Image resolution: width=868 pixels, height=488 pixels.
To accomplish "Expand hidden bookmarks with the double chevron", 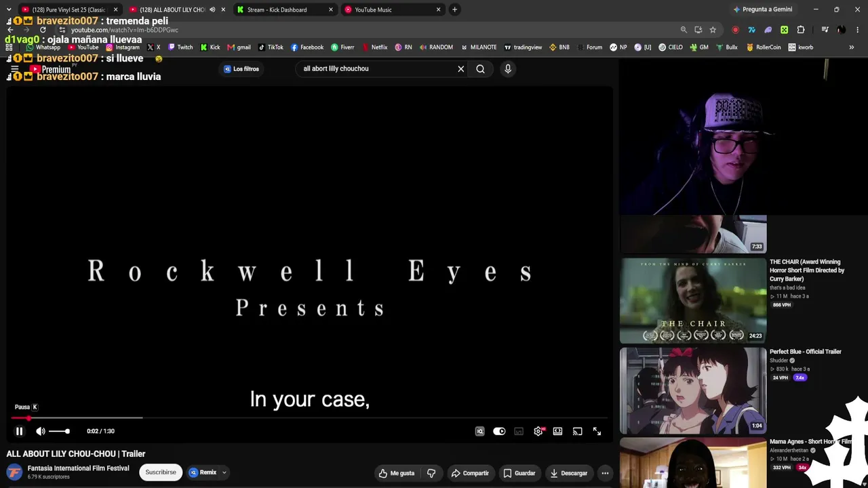I will 851,47.
